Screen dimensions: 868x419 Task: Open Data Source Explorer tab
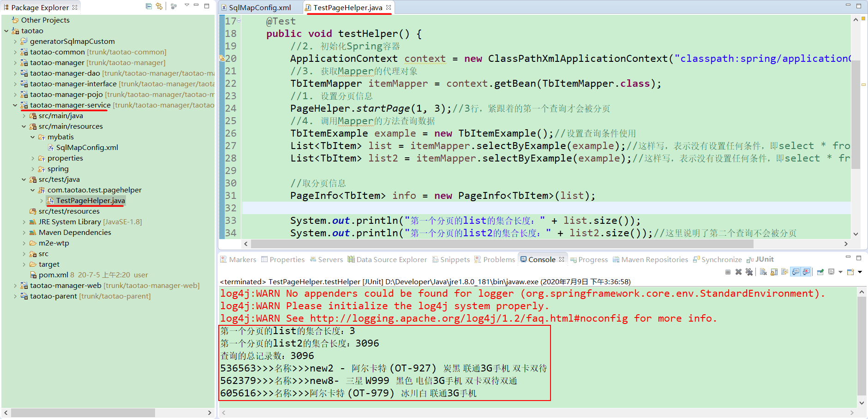tap(387, 259)
